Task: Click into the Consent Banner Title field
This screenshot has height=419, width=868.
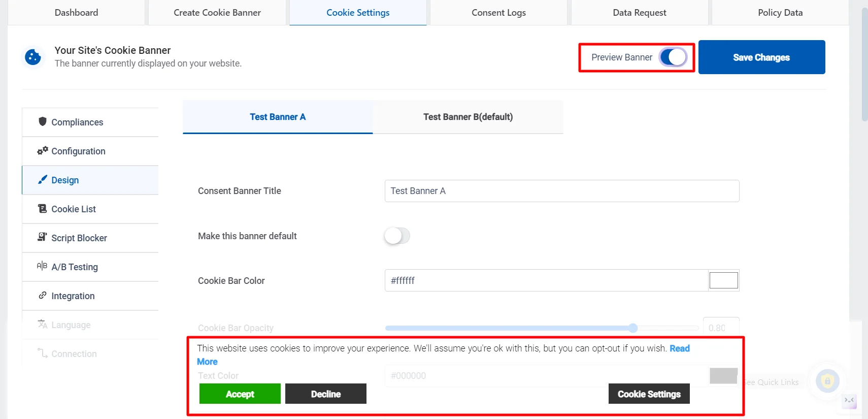Action: click(562, 191)
